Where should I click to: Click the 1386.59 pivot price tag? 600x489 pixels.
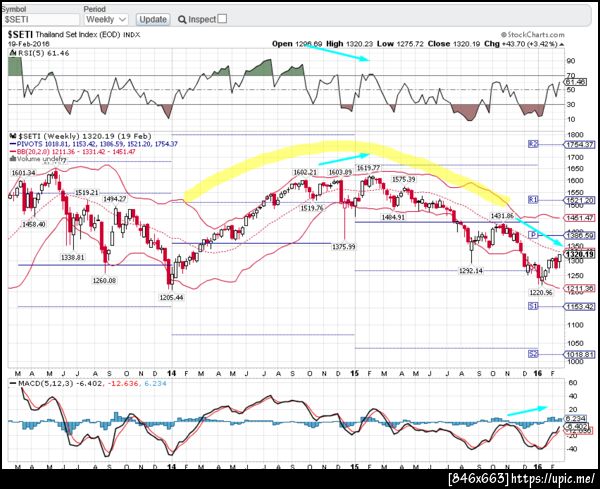point(579,235)
